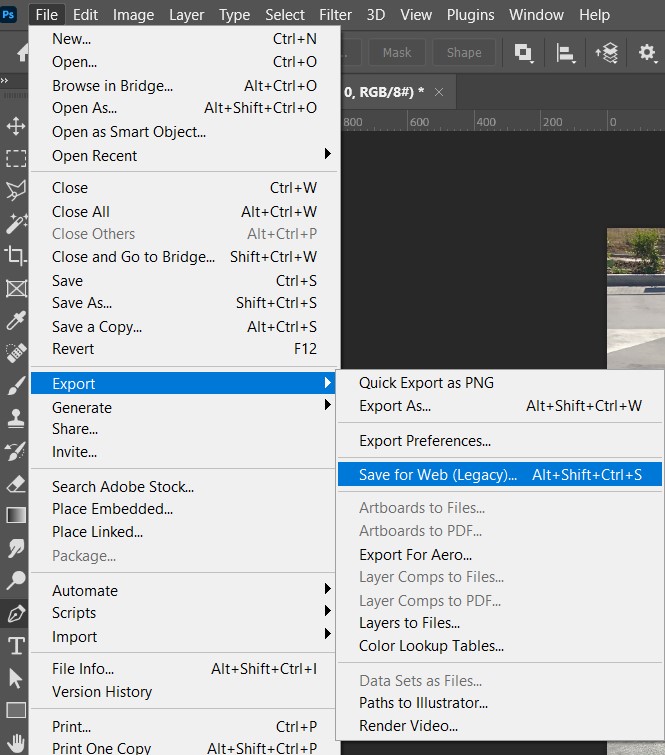The height and width of the screenshot is (755, 665).
Task: Click Save for Web (Legacy)
Action: 438,475
